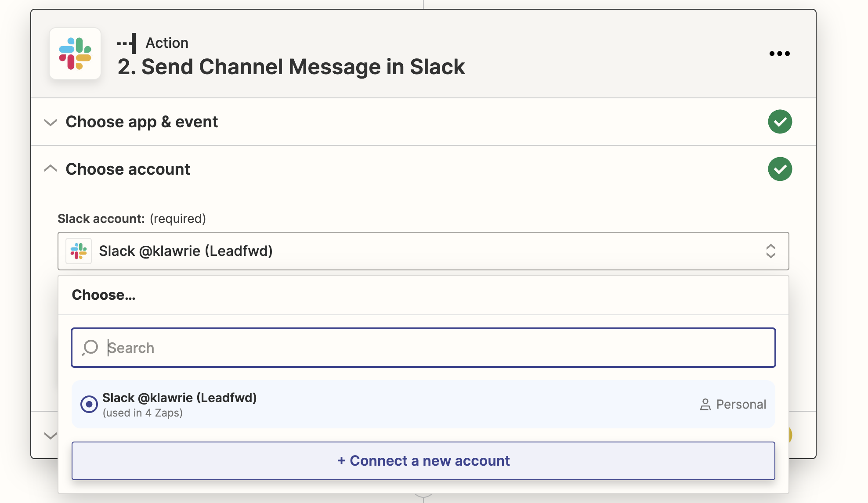Click the Choose app & event heading
This screenshot has height=503, width=868.
[x=141, y=122]
